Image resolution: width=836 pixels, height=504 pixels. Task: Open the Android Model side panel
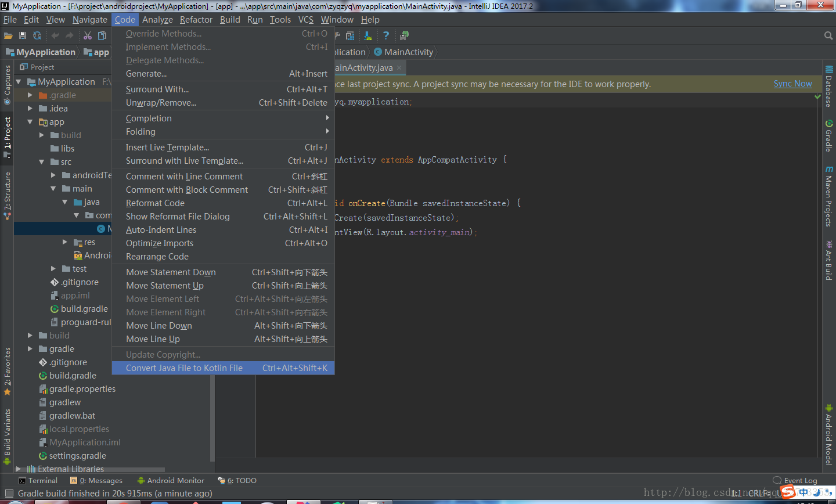(x=829, y=435)
